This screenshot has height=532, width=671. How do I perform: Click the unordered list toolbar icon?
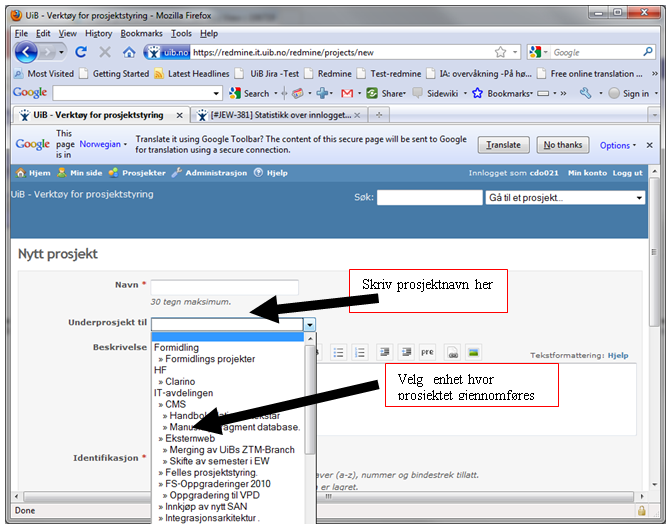point(339,352)
